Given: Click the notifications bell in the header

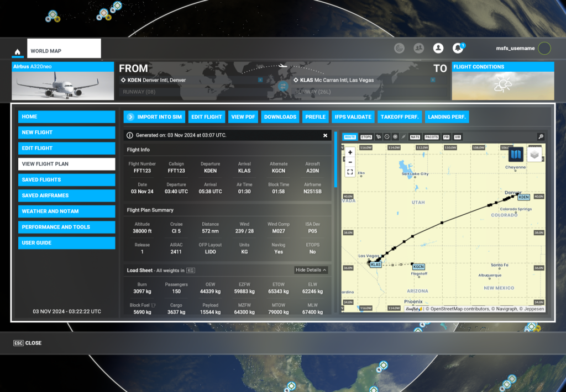Looking at the screenshot, I should (x=457, y=48).
